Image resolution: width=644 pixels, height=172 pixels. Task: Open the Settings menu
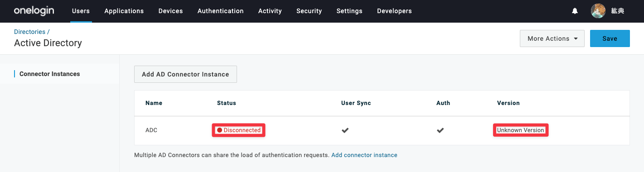click(349, 11)
